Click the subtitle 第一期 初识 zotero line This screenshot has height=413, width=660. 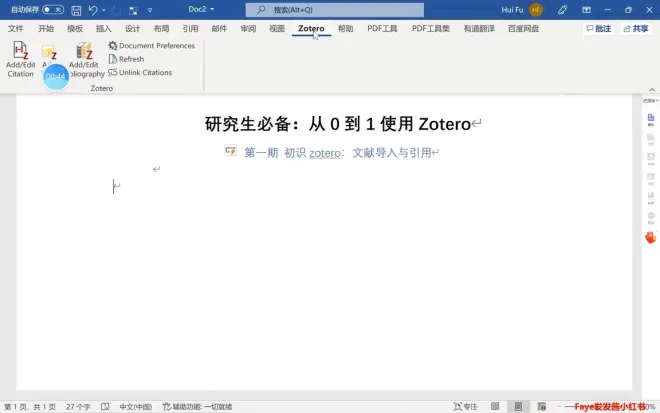coord(338,152)
